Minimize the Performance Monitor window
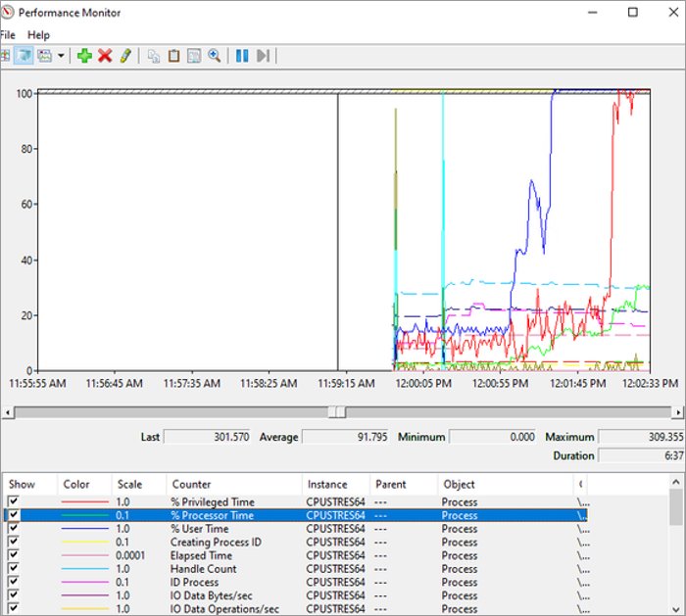 [592, 12]
